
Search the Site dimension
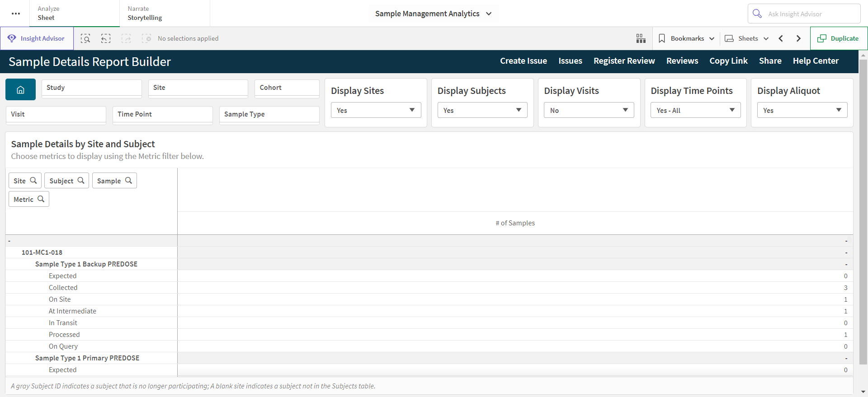pyautogui.click(x=25, y=181)
